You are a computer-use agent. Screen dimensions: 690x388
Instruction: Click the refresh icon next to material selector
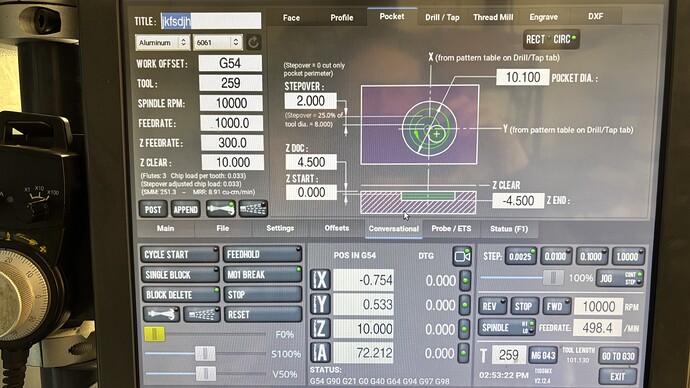[x=253, y=42]
